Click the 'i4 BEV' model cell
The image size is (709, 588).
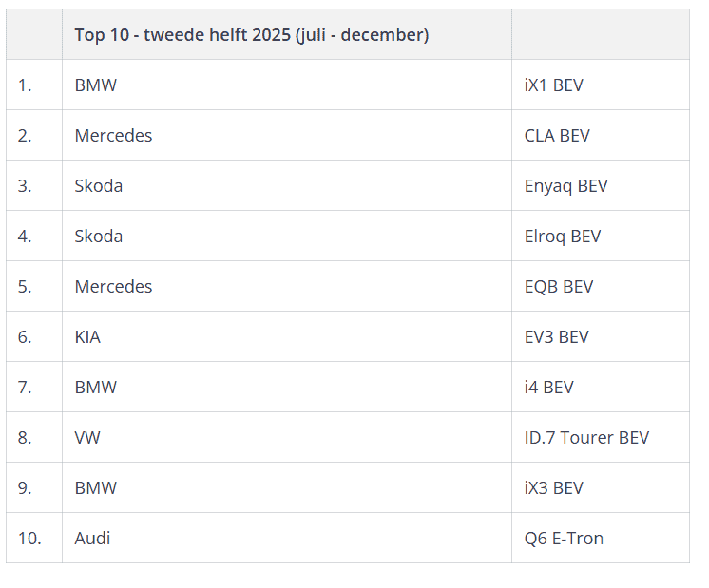(548, 388)
